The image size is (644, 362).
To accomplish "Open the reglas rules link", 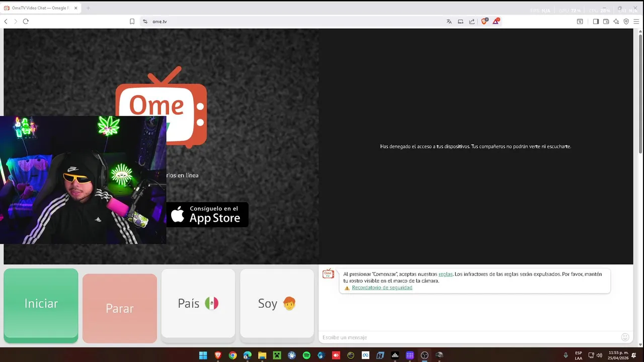I will coord(445,274).
